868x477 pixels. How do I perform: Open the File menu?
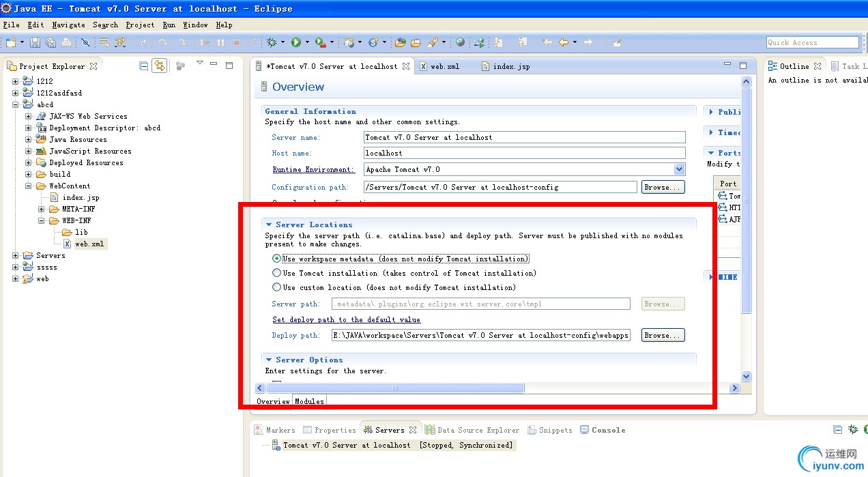point(12,25)
